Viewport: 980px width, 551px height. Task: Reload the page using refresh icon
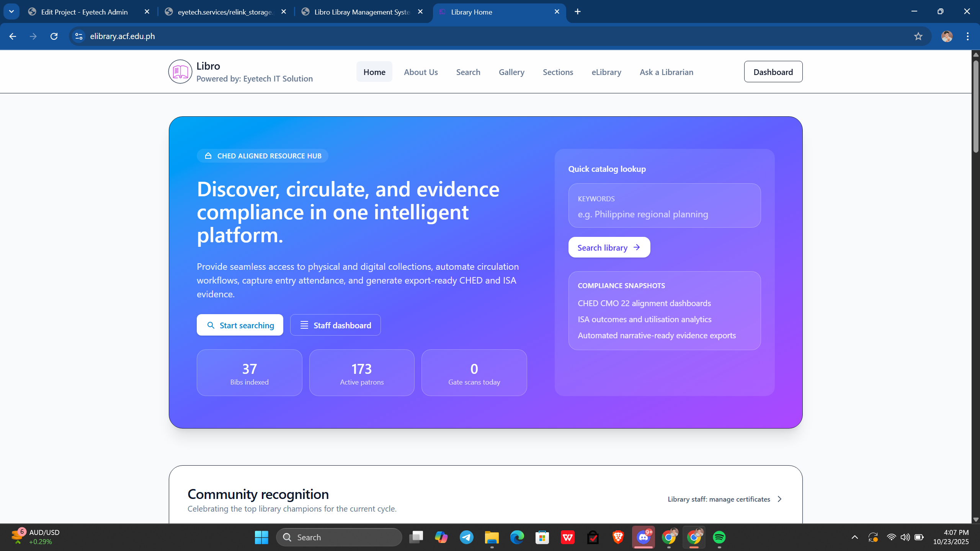coord(54,36)
